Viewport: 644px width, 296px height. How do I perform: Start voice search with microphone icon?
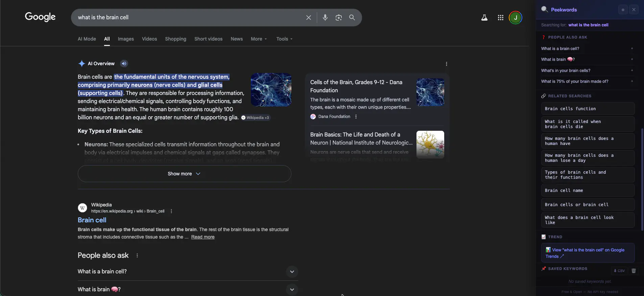325,18
